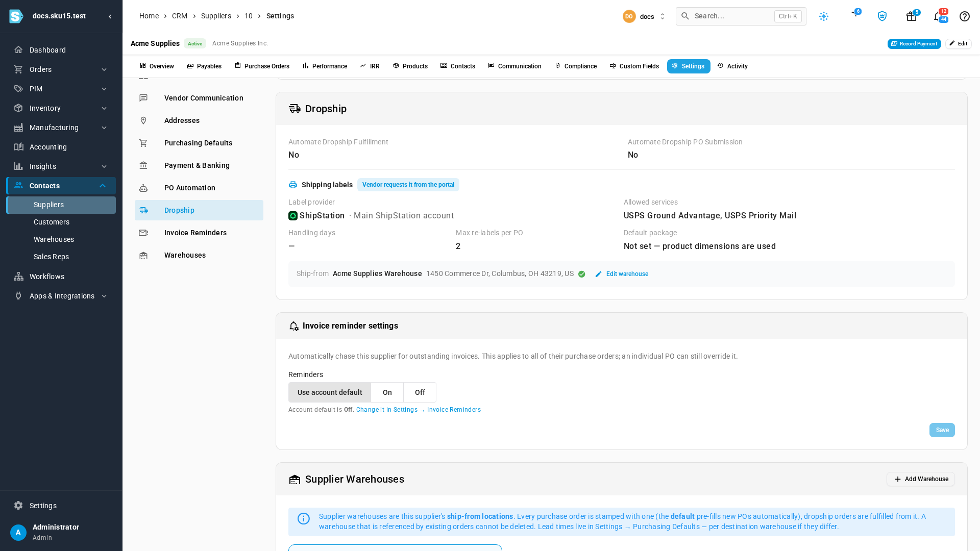Click the Edit warehouse link
Image resolution: width=980 pixels, height=551 pixels.
pyautogui.click(x=622, y=274)
